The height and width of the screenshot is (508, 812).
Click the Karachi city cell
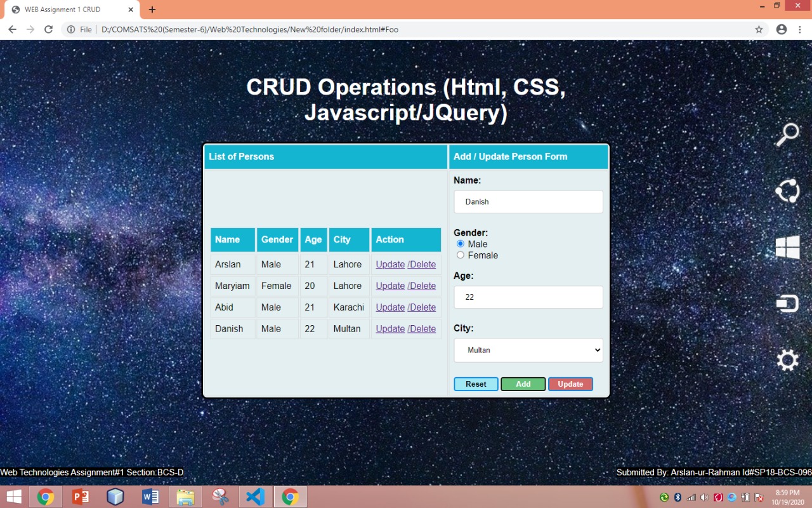(349, 307)
